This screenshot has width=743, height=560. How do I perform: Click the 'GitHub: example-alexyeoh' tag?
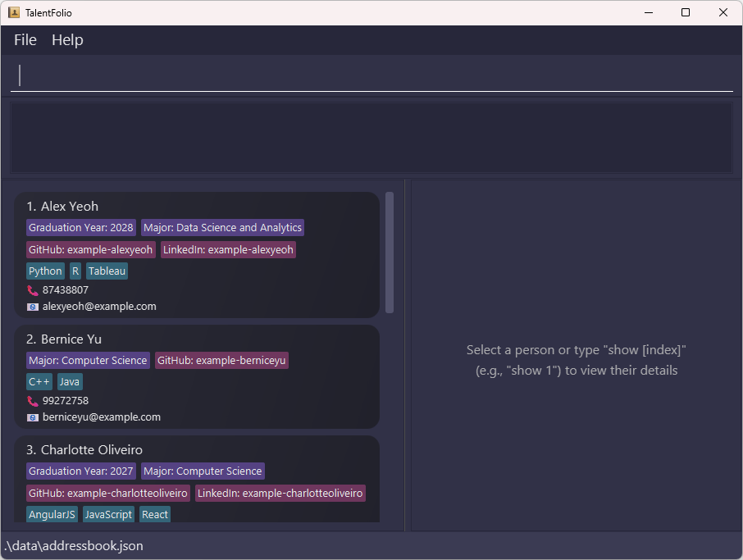point(90,249)
